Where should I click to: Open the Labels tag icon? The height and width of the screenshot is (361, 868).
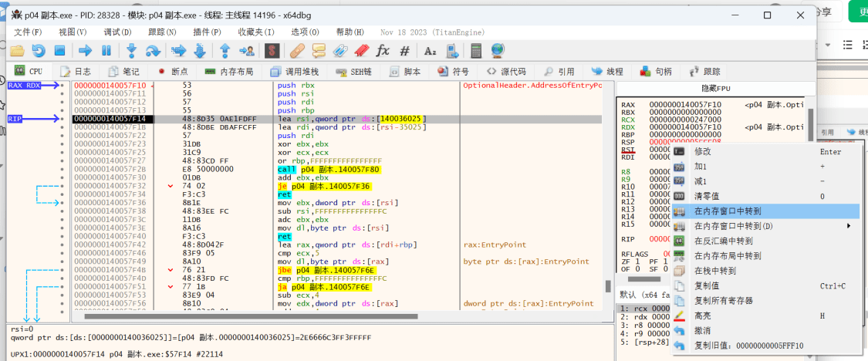[339, 51]
